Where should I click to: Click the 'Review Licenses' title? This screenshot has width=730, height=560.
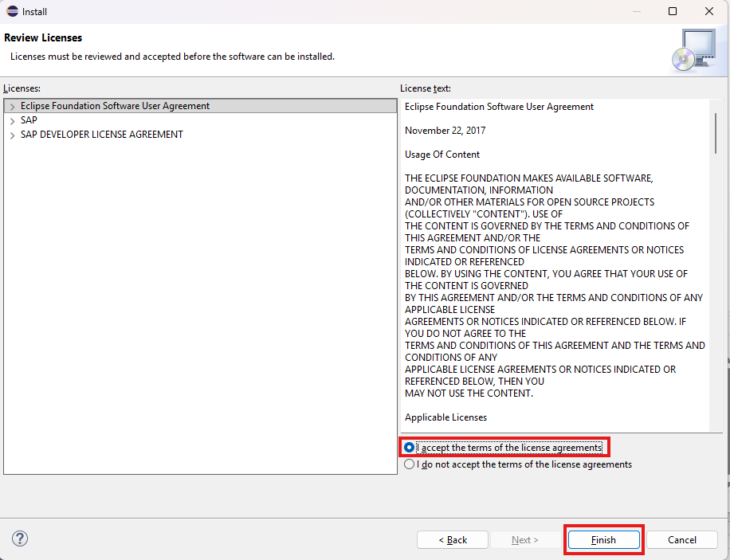(43, 37)
